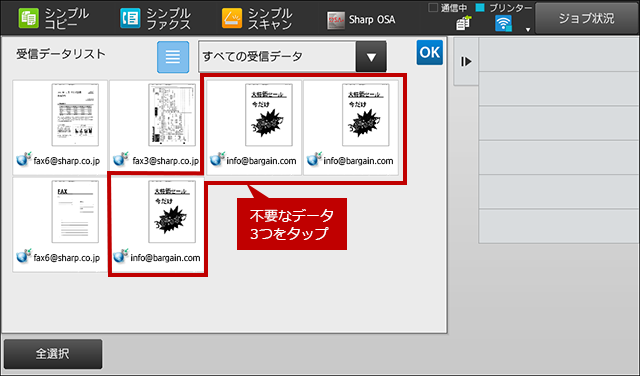Tap the communication status document icon

click(x=463, y=24)
